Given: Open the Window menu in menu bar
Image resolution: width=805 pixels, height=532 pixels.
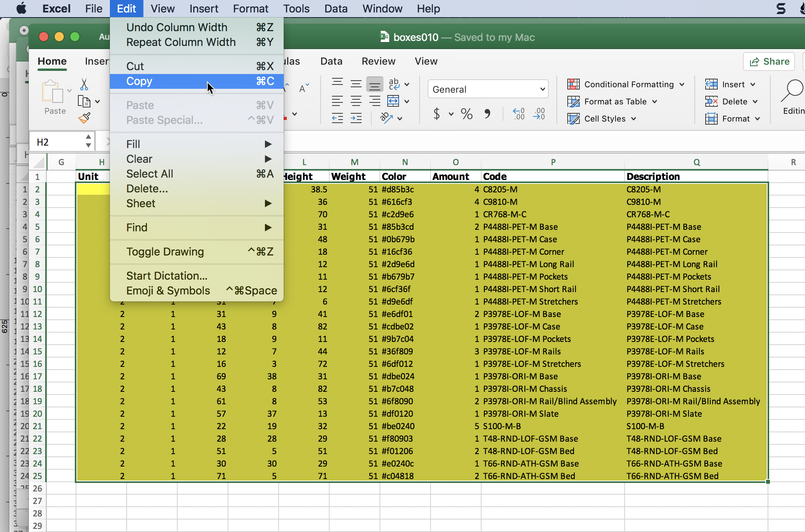Looking at the screenshot, I should coord(382,9).
